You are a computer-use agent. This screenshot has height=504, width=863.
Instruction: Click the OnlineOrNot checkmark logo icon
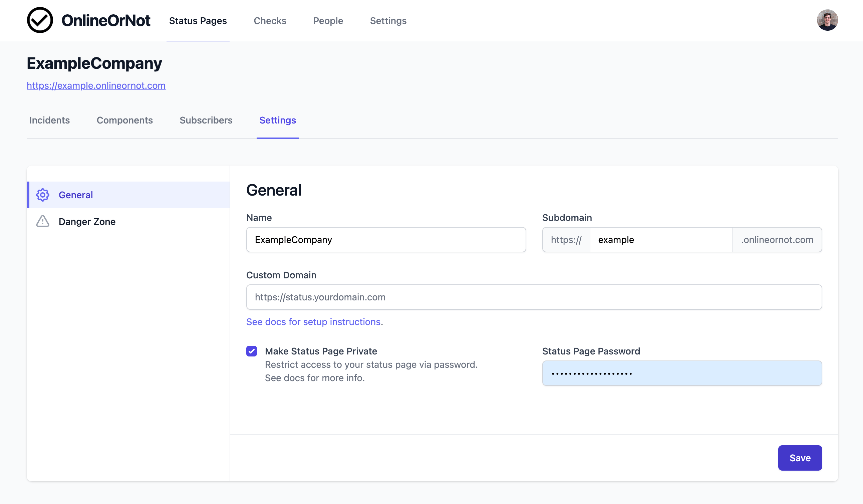click(40, 20)
